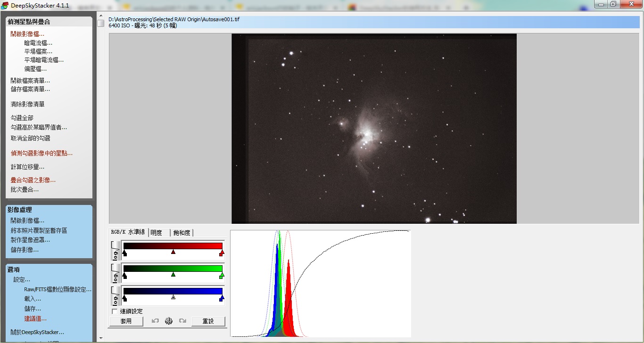This screenshot has height=343, width=644.
Task: Select the red channel white point marker
Action: pos(222,253)
